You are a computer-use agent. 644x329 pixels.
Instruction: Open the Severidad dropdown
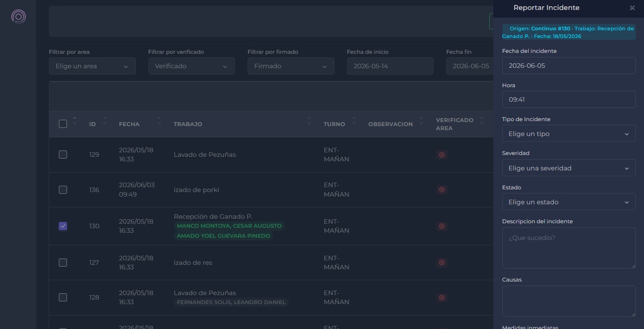click(569, 168)
